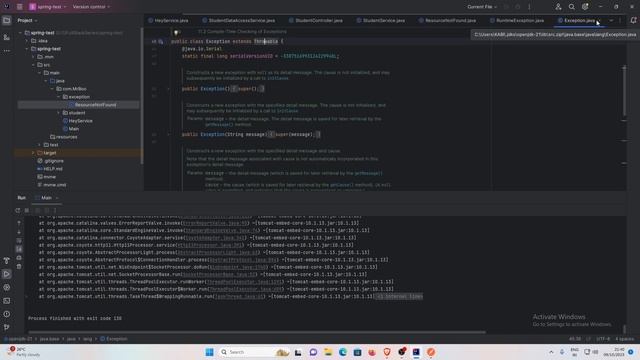Screen dimensions: 640x360
Task: Open the Build tool window hammer icon
Action: pos(7,260)
